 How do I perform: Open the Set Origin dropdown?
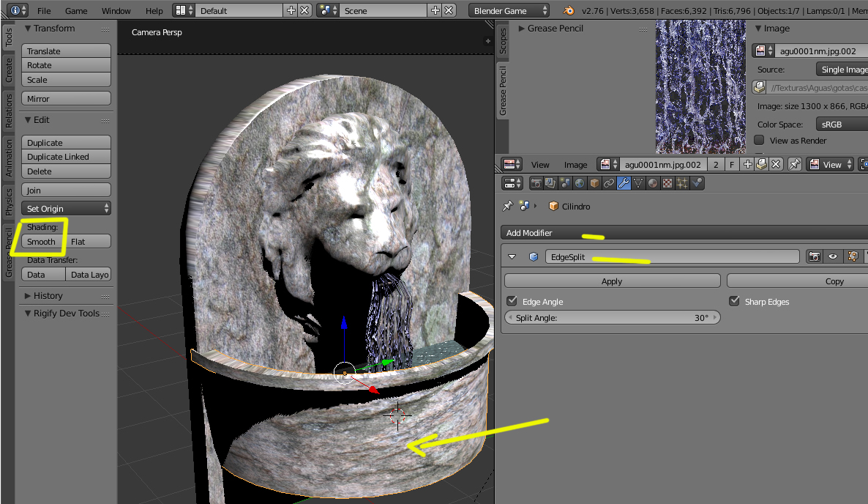point(66,209)
